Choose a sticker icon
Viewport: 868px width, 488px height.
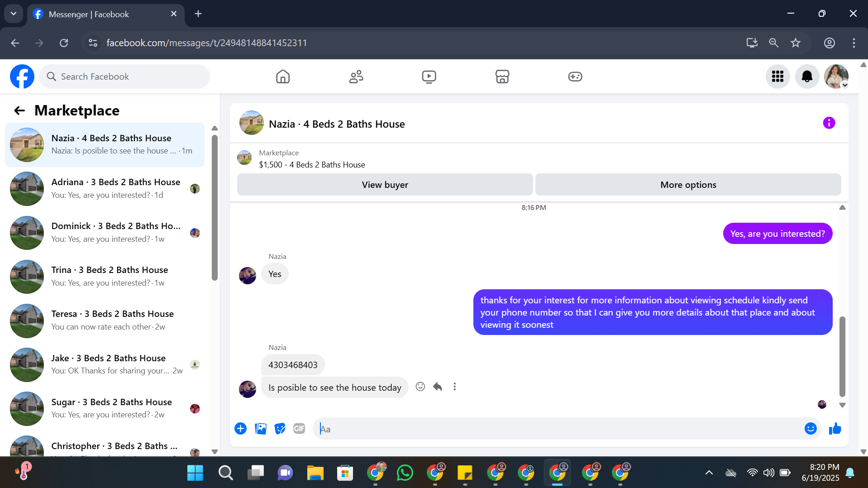point(280,429)
